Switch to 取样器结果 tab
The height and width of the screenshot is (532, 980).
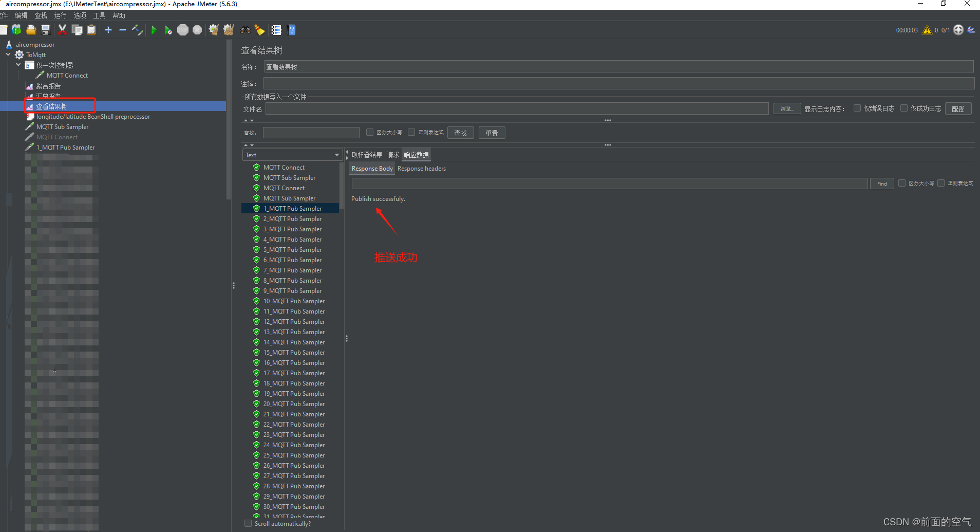coord(367,155)
